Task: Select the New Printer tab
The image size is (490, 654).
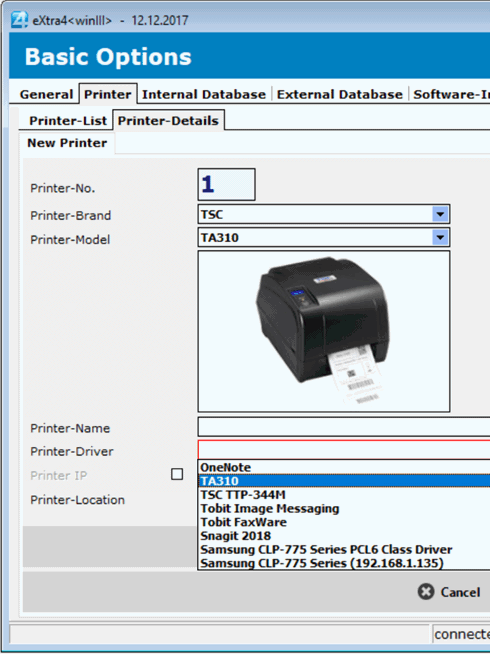Action: click(x=67, y=143)
